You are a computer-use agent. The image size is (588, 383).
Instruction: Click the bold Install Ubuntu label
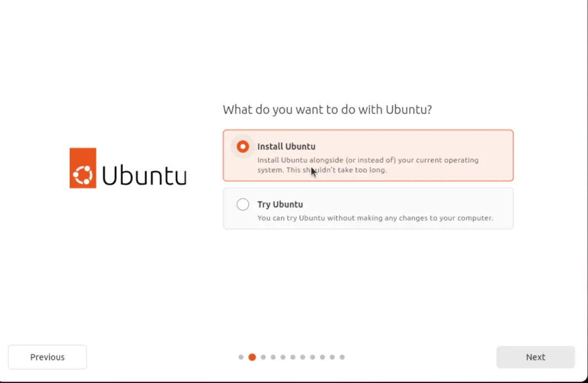click(x=286, y=146)
